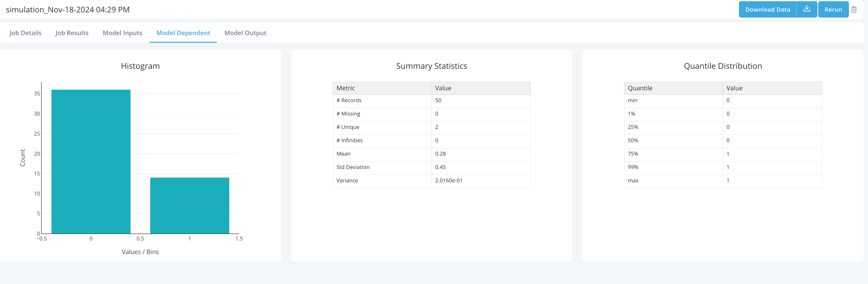View the Model Output tab
This screenshot has height=284, width=868.
point(245,33)
